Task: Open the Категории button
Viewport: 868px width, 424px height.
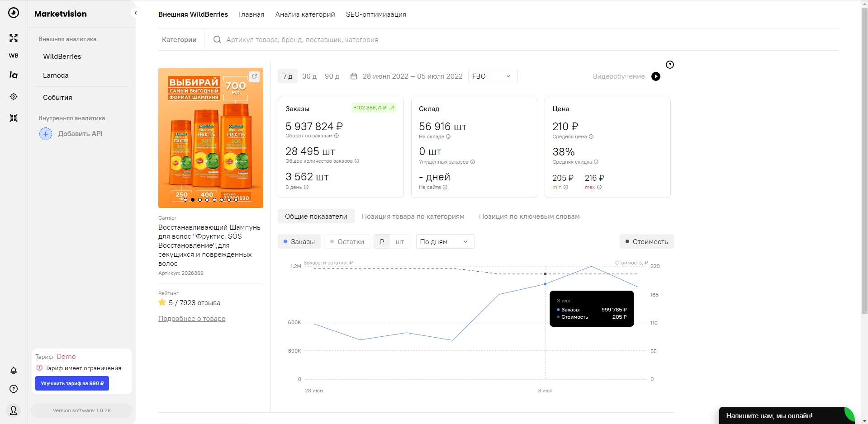Action: pos(179,40)
